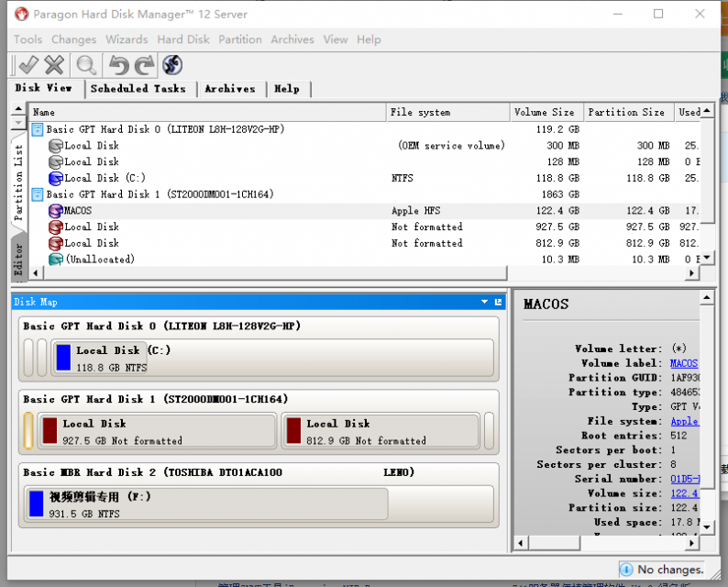The width and height of the screenshot is (728, 587).
Task: Sort by the Volume Size column header
Action: [x=546, y=113]
